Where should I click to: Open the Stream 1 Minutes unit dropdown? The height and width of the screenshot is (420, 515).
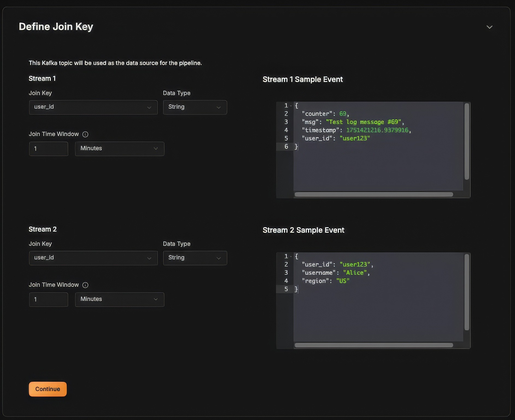click(x=120, y=149)
